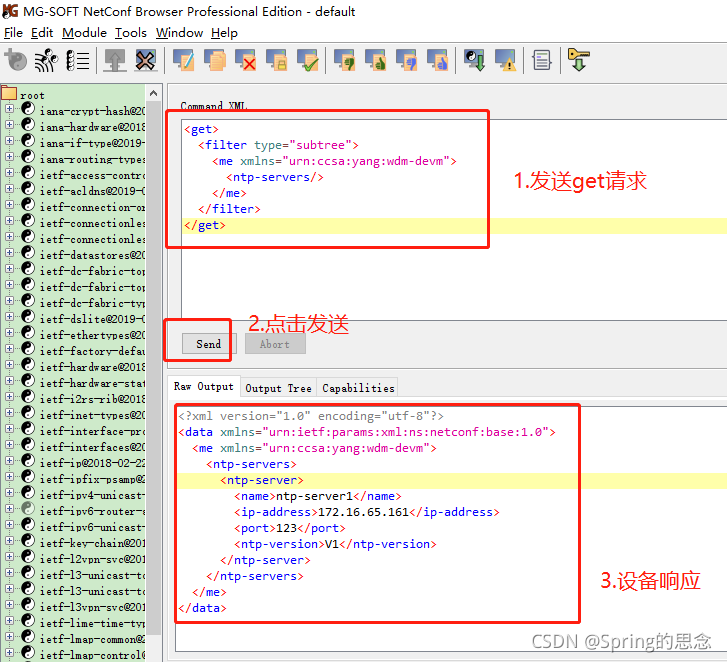Screen dimensions: 727x662
Task: Click the green thumbs-up commit icon
Action: [376, 60]
